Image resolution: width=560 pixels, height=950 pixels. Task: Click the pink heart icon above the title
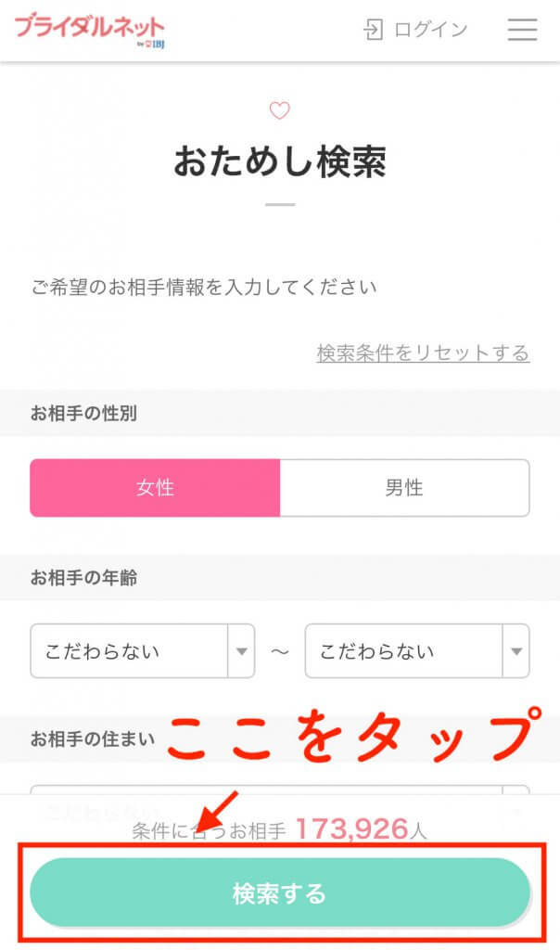279,111
